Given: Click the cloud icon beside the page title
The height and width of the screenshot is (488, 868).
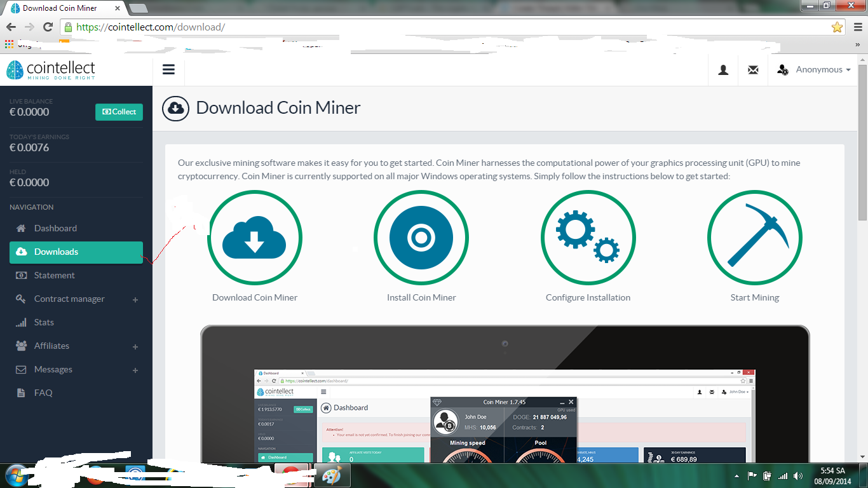Looking at the screenshot, I should tap(175, 108).
